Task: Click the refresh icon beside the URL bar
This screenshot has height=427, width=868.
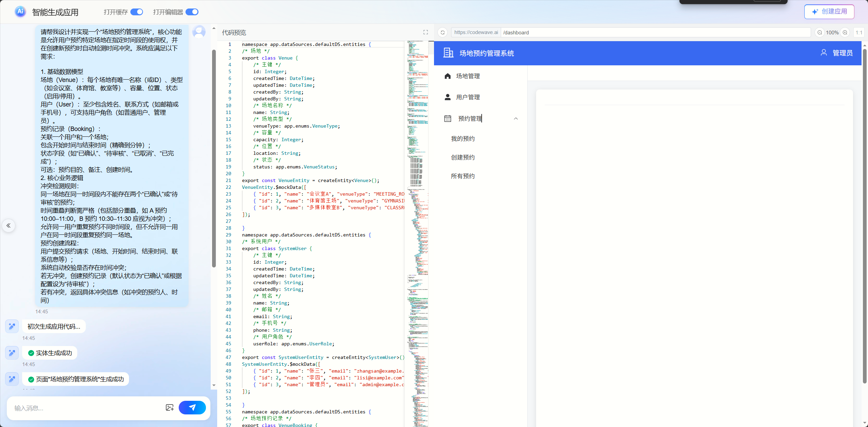Action: pos(443,33)
